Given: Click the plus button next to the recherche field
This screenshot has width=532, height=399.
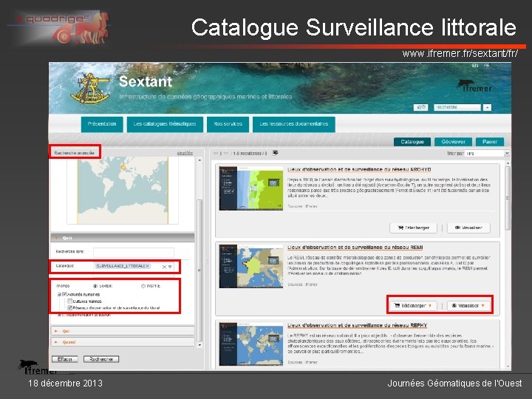Looking at the screenshot, I should (487, 107).
